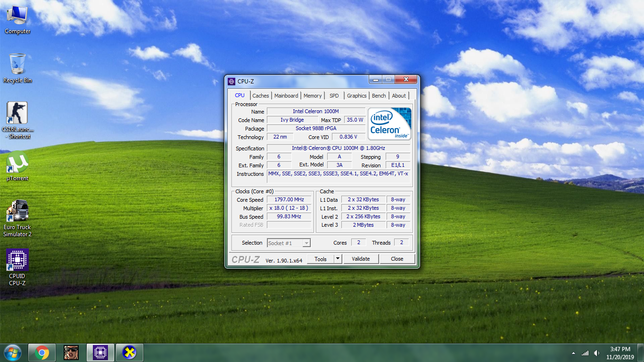Image resolution: width=644 pixels, height=362 pixels.
Task: Open the Windows Start menu orb
Action: 13,352
